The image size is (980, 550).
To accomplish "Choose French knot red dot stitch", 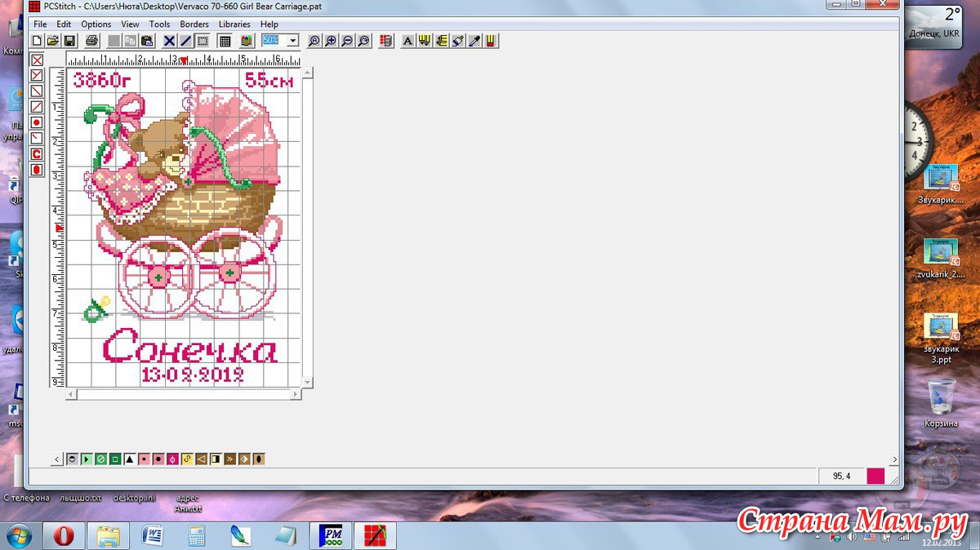I will (x=37, y=122).
